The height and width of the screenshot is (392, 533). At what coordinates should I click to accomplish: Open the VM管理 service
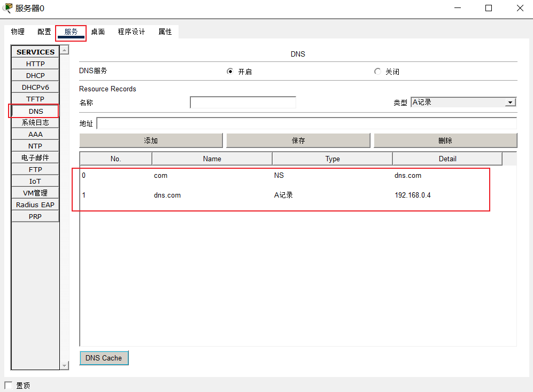[35, 193]
